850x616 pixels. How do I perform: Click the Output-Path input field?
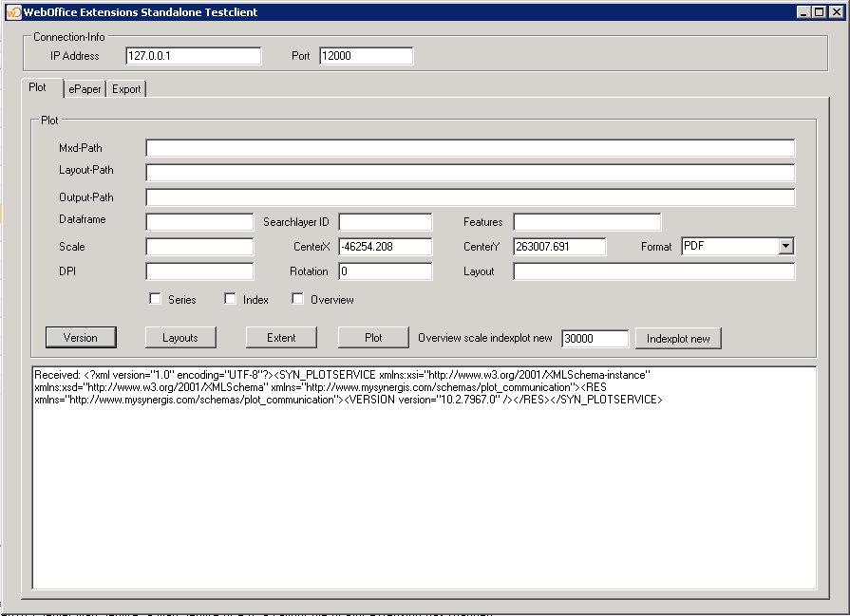pos(469,196)
